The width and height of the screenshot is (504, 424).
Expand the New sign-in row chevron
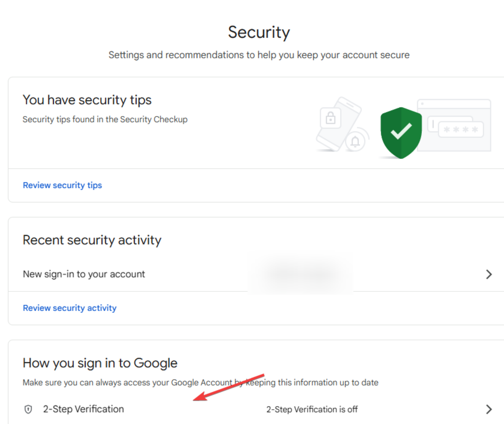(x=489, y=274)
